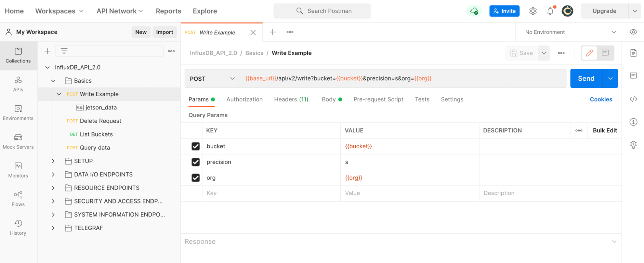Click Bulk Edit for query params
This screenshot has width=644, height=263.
605,130
